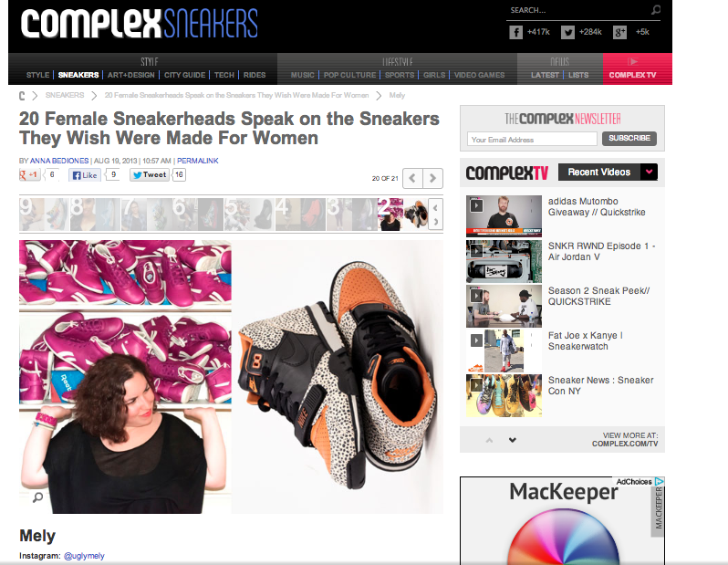Expand the Recent Videos dropdown
The image size is (728, 565).
pos(649,172)
